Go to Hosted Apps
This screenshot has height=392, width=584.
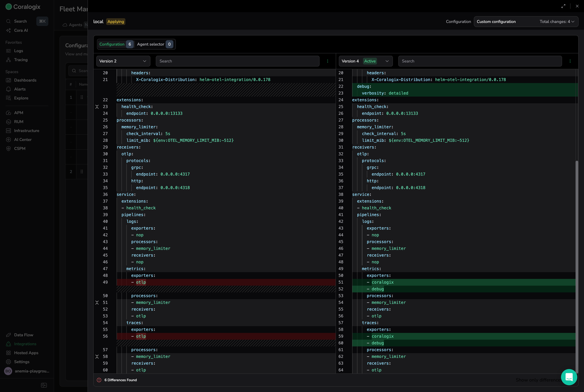click(x=26, y=353)
